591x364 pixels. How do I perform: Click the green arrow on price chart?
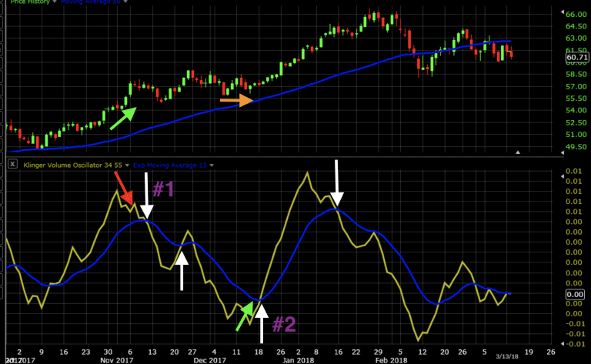122,118
